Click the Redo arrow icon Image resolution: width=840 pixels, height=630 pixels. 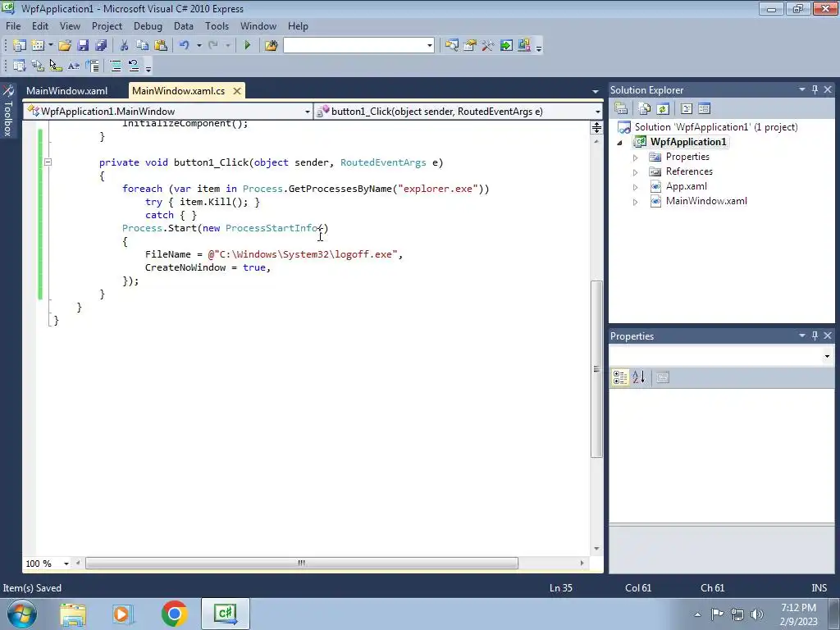212,46
